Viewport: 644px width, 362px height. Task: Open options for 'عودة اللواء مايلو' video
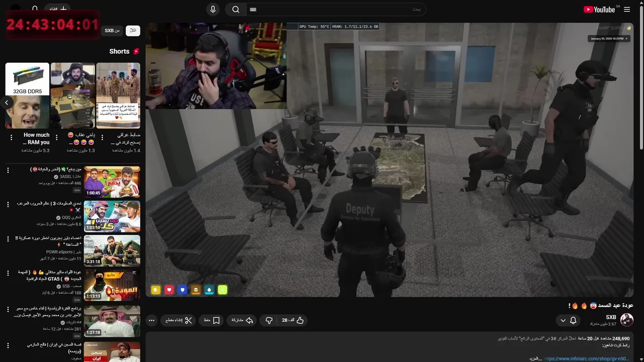click(8, 273)
